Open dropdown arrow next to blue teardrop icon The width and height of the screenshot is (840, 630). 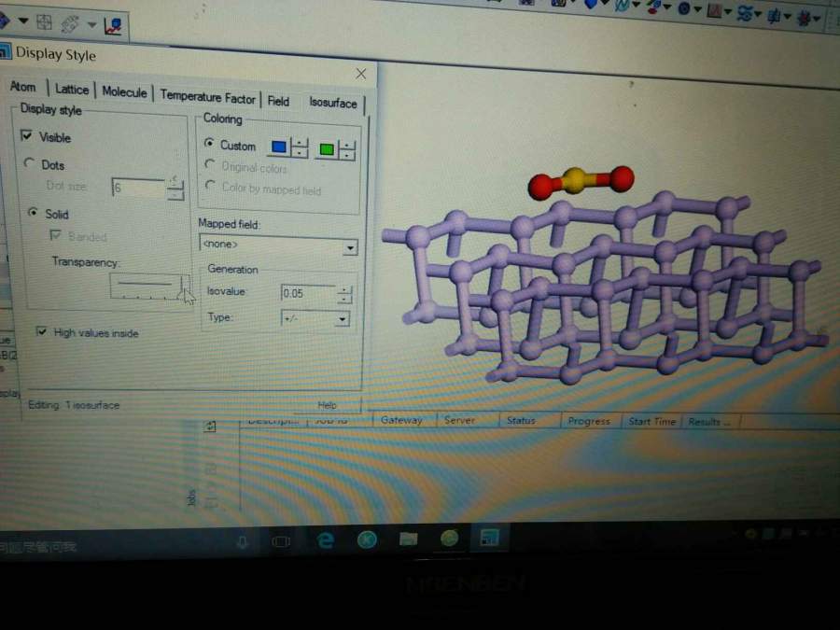(x=605, y=3)
